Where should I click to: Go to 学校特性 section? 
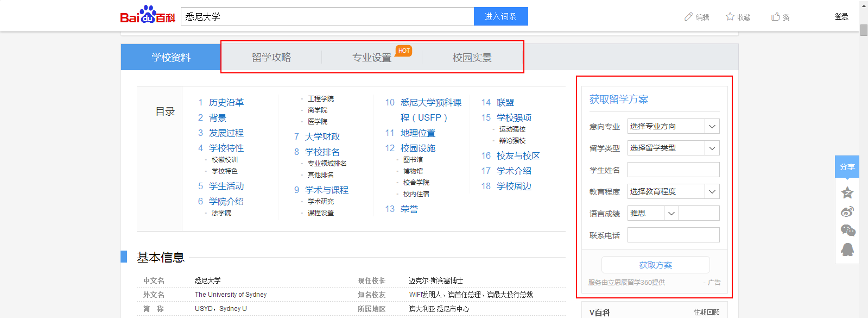[x=226, y=148]
